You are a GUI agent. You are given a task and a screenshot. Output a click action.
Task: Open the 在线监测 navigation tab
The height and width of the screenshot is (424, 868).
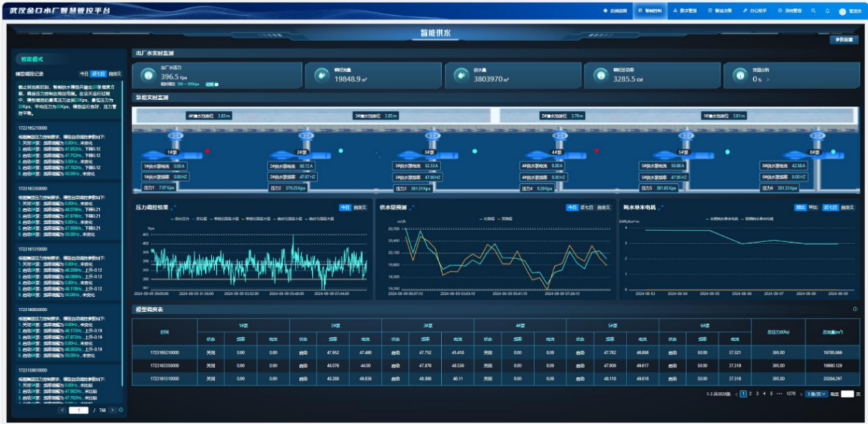614,11
